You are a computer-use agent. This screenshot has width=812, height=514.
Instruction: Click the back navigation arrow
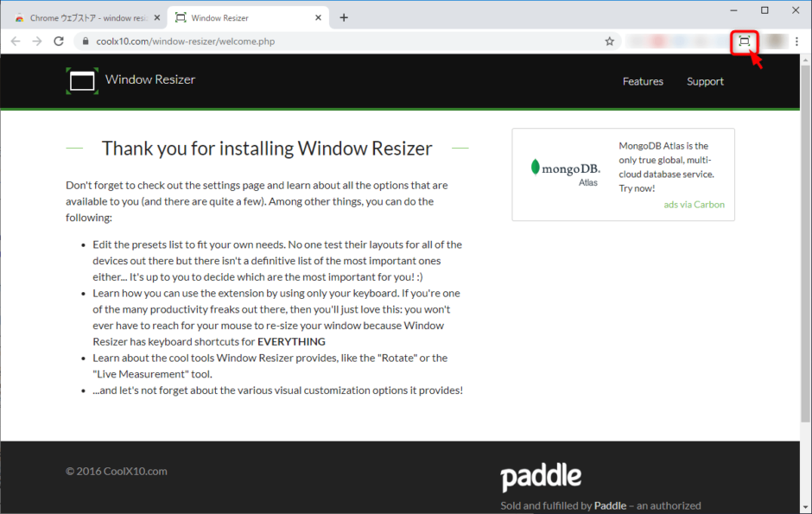tap(15, 41)
